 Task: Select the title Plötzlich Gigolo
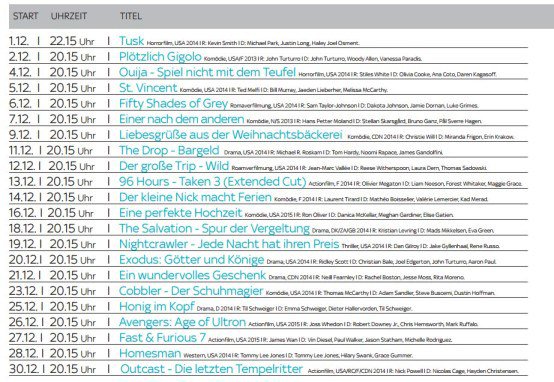[x=160, y=57]
